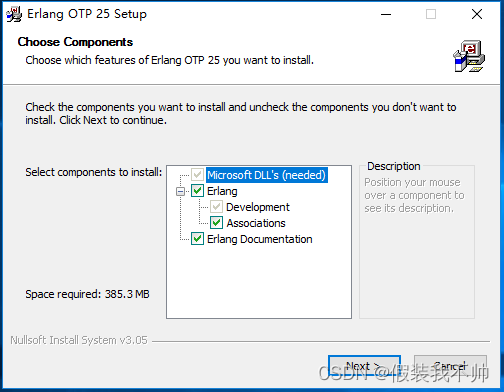Screen dimensions: 504x392
Task: Close the Erlang OTP 25 Setup window
Action: coord(477,14)
